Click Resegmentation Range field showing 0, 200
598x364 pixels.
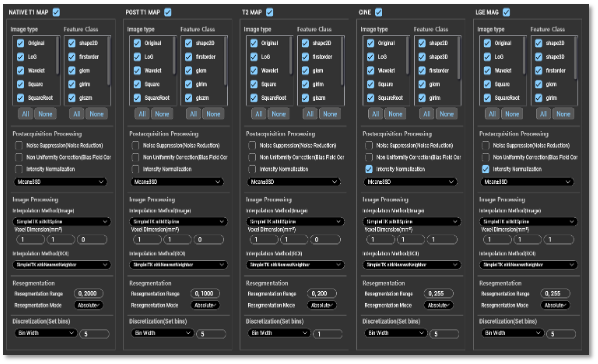(322, 293)
